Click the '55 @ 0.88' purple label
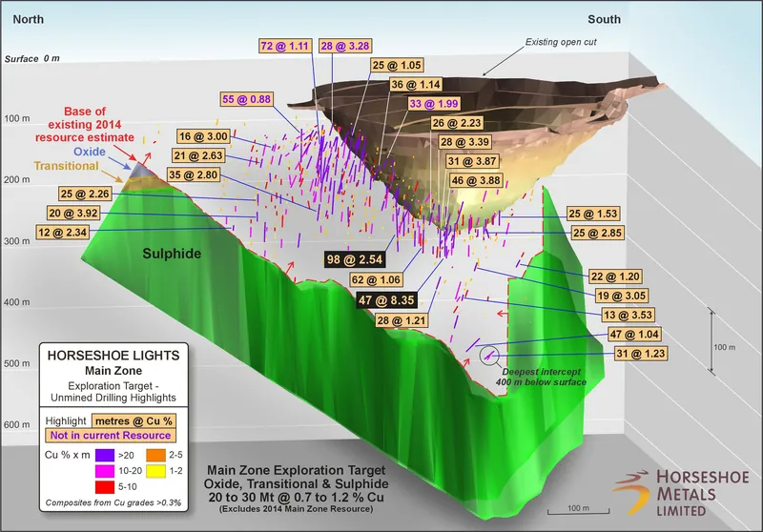This screenshot has width=763, height=532. pos(246,99)
